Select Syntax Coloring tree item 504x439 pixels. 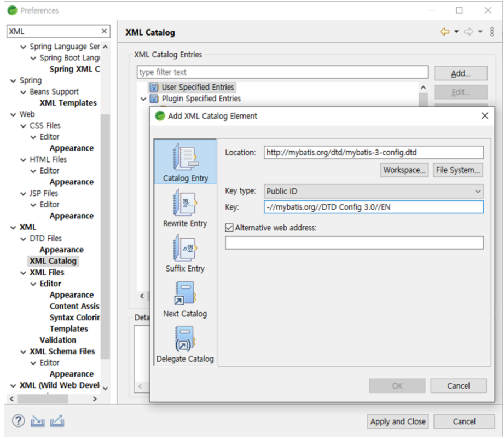pos(74,317)
